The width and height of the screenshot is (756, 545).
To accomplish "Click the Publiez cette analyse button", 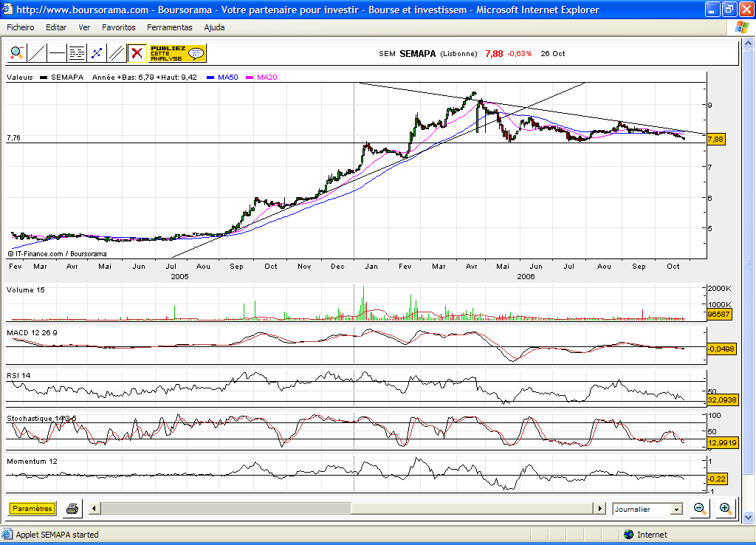I will pyautogui.click(x=177, y=53).
